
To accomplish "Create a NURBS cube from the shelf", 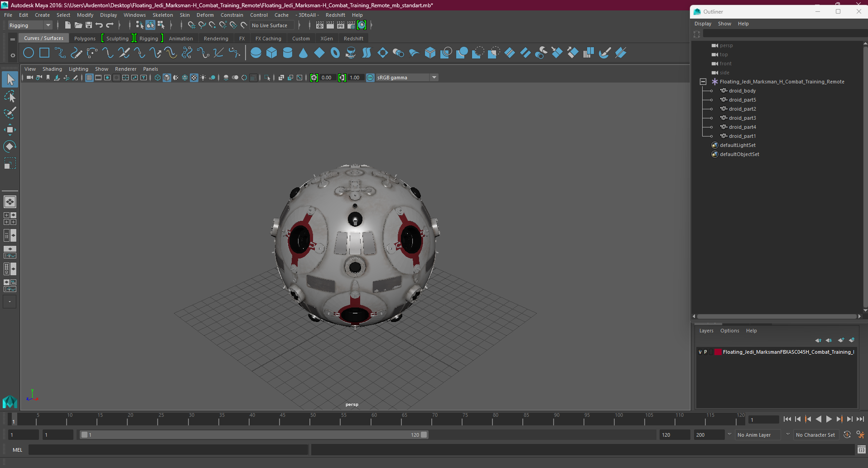I will click(272, 53).
